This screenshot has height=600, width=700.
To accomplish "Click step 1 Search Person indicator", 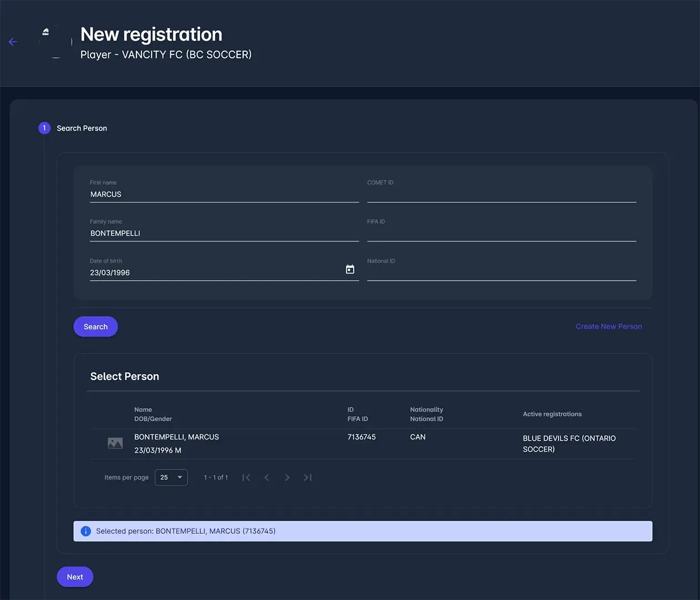I will pos(44,128).
